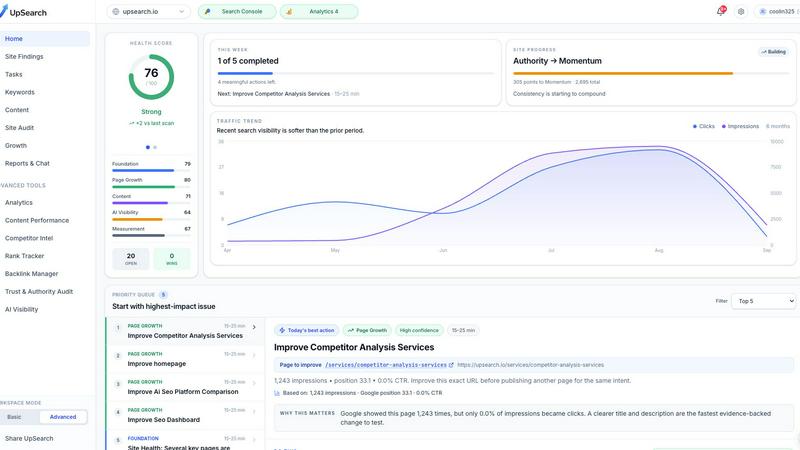Toggle Impressions series in chart legend
800x450 pixels.
click(x=740, y=126)
